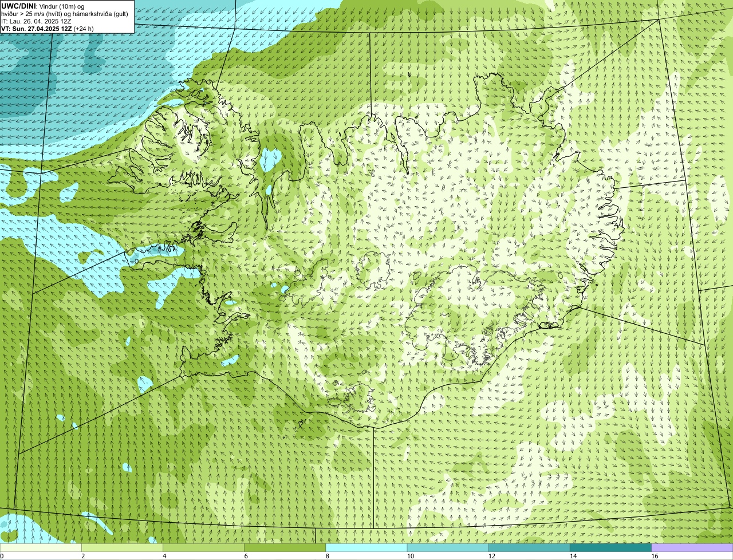Image resolution: width=733 pixels, height=560 pixels.
Task: Click the "6" label on the color scale
Action: [246, 556]
